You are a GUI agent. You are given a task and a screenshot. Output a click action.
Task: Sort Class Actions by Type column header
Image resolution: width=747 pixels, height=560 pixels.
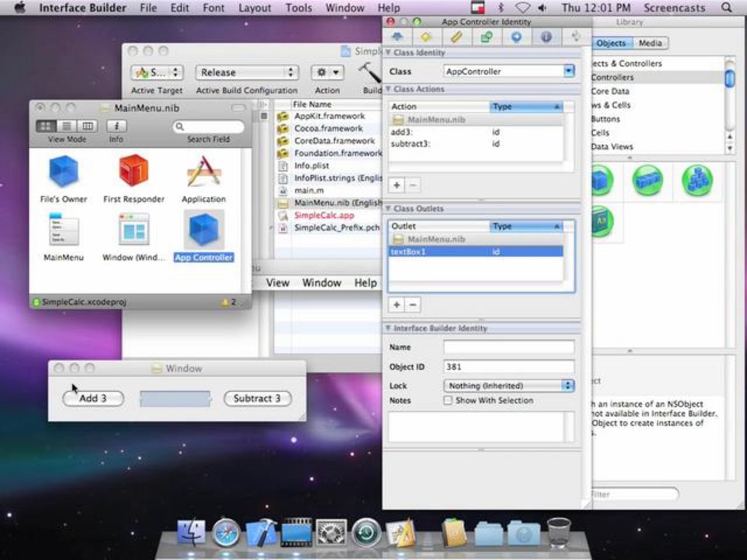[525, 107]
